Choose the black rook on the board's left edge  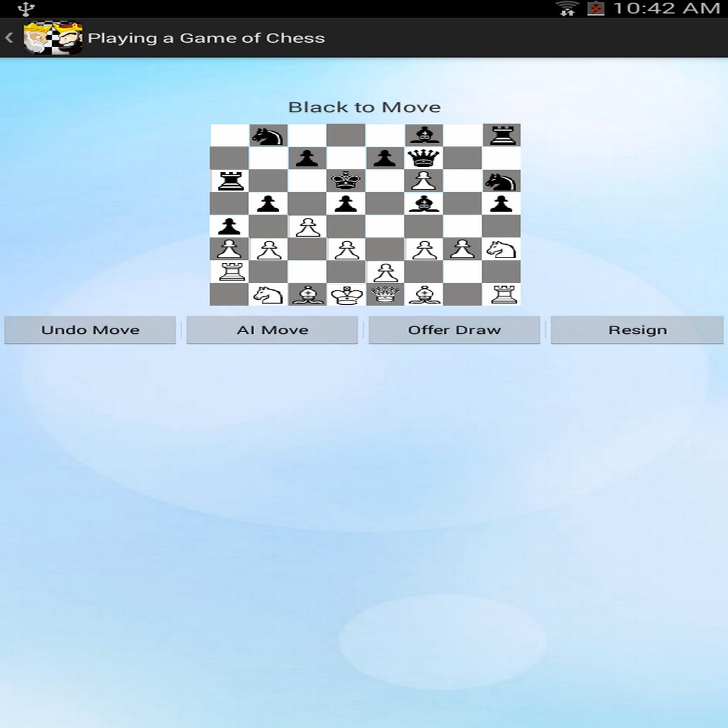coord(230,181)
